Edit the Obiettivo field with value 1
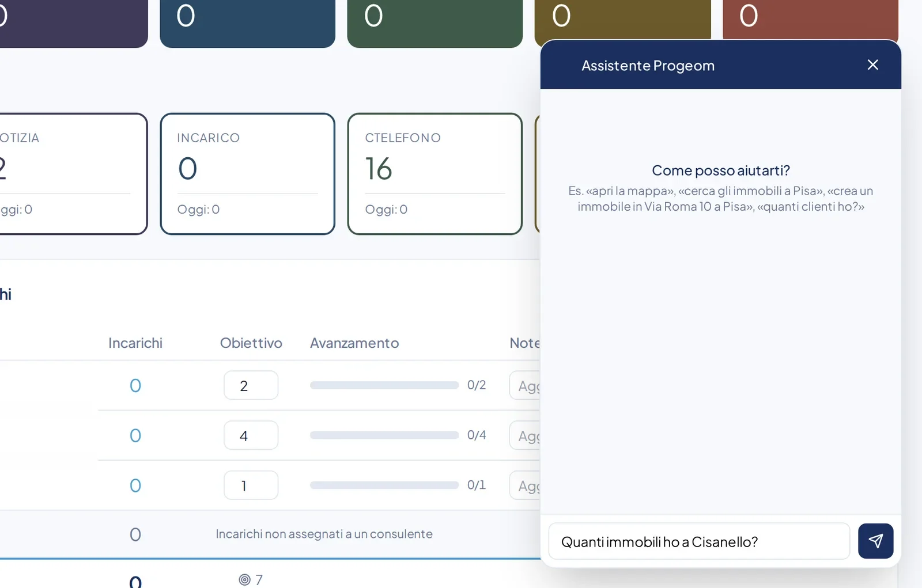Screen dimensions: 922x588 251,485
